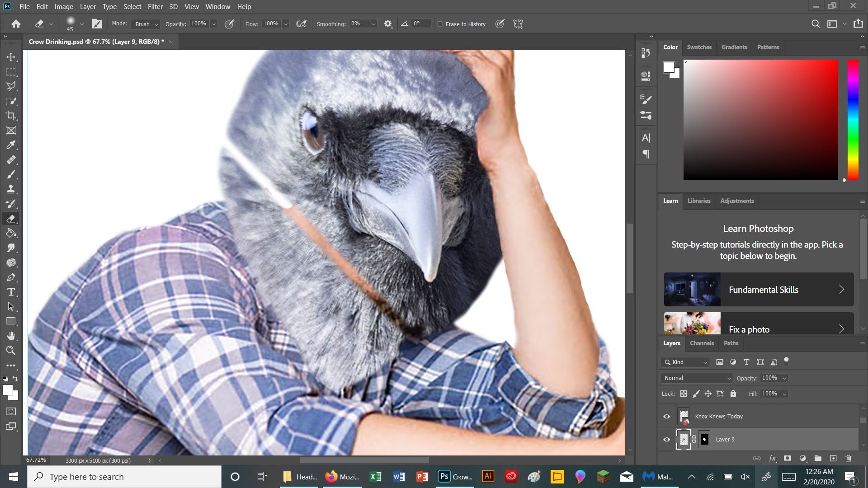Viewport: 868px width, 488px height.
Task: Open the Kind filter dropdown in Layers panel
Action: (684, 362)
